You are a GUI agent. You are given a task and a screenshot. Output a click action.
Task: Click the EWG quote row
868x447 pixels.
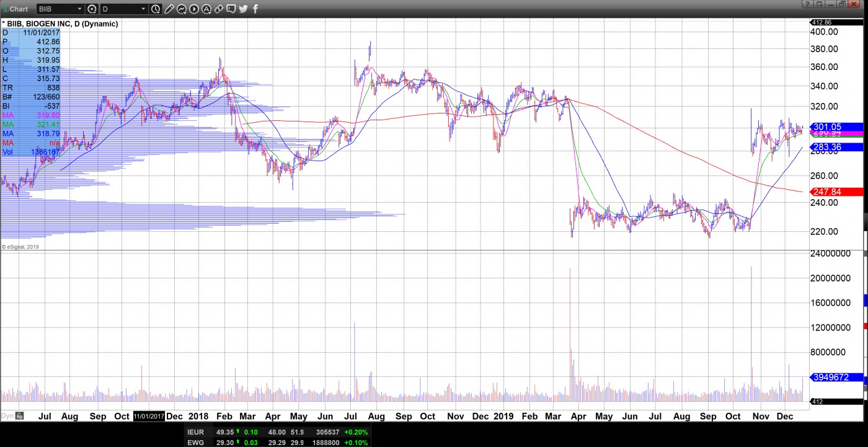click(x=278, y=441)
